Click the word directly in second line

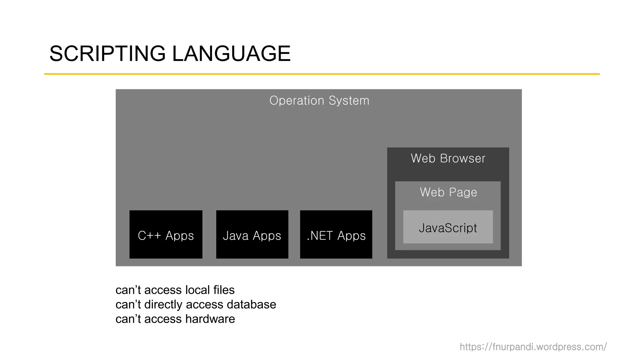164,304
